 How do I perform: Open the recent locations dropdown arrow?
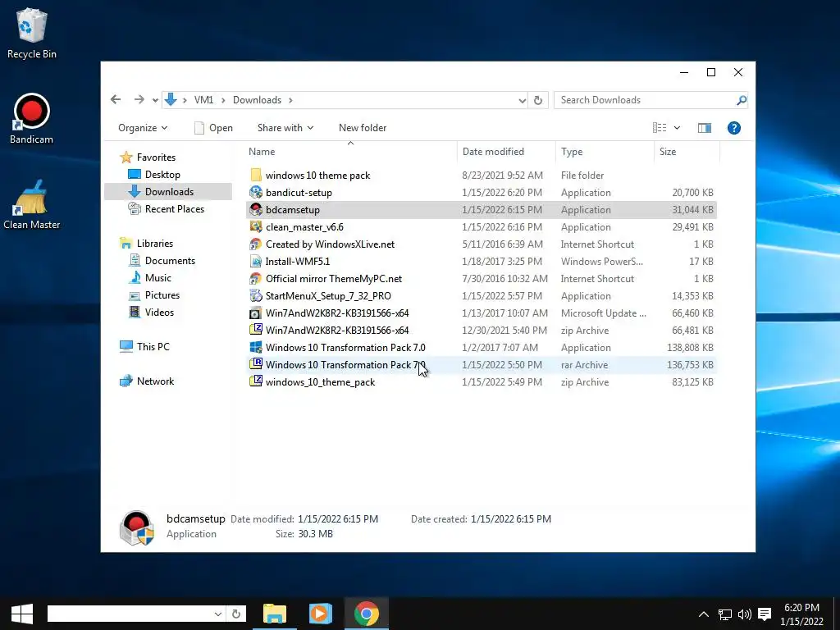(155, 100)
